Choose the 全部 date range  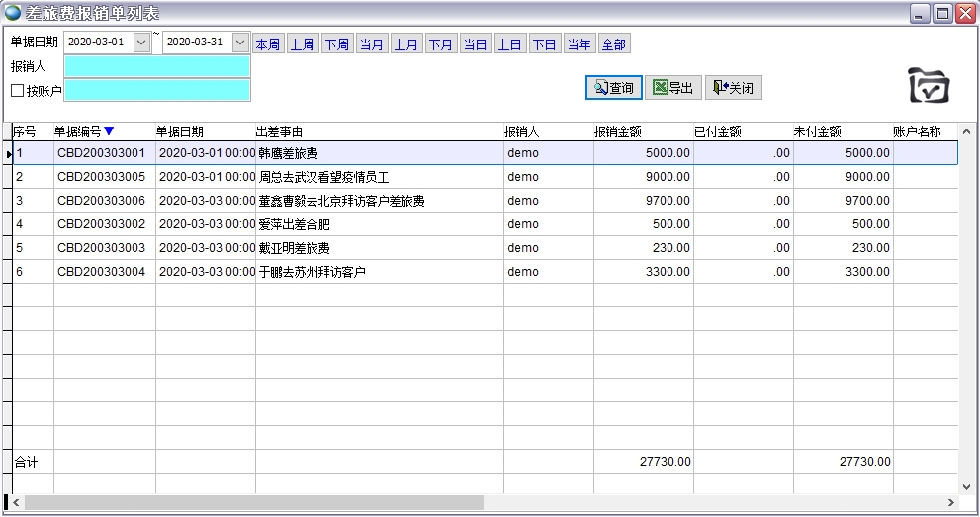613,44
